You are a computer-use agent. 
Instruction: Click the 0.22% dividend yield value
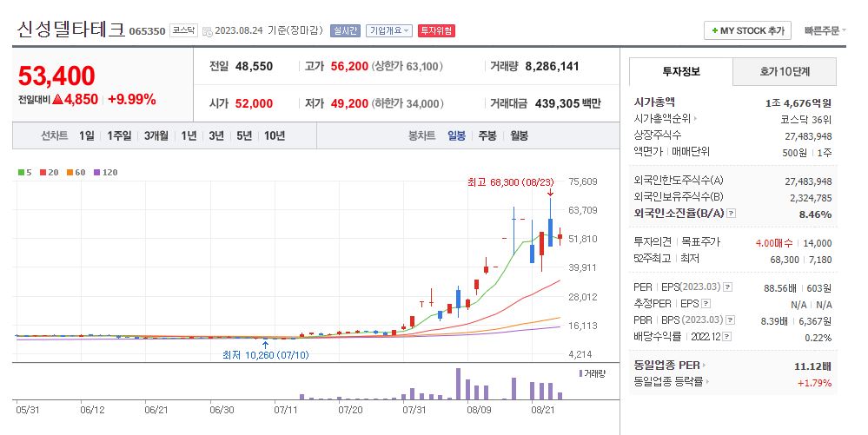pos(818,338)
